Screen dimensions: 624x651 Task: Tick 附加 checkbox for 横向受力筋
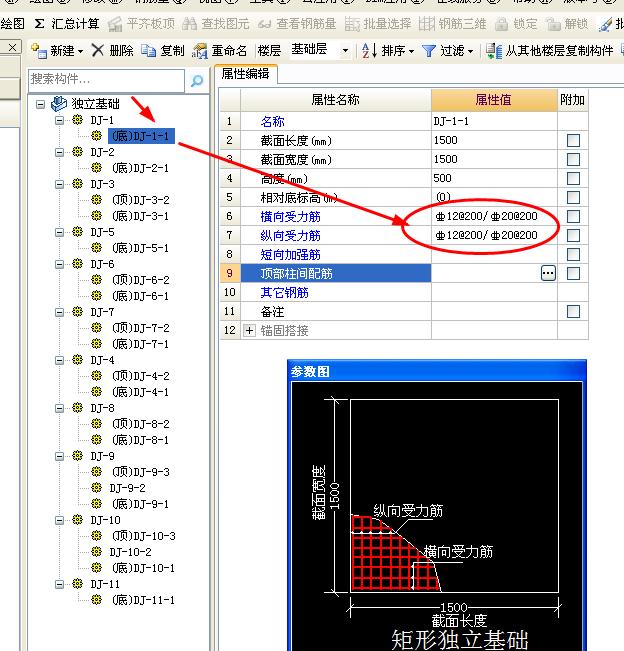(x=573, y=216)
